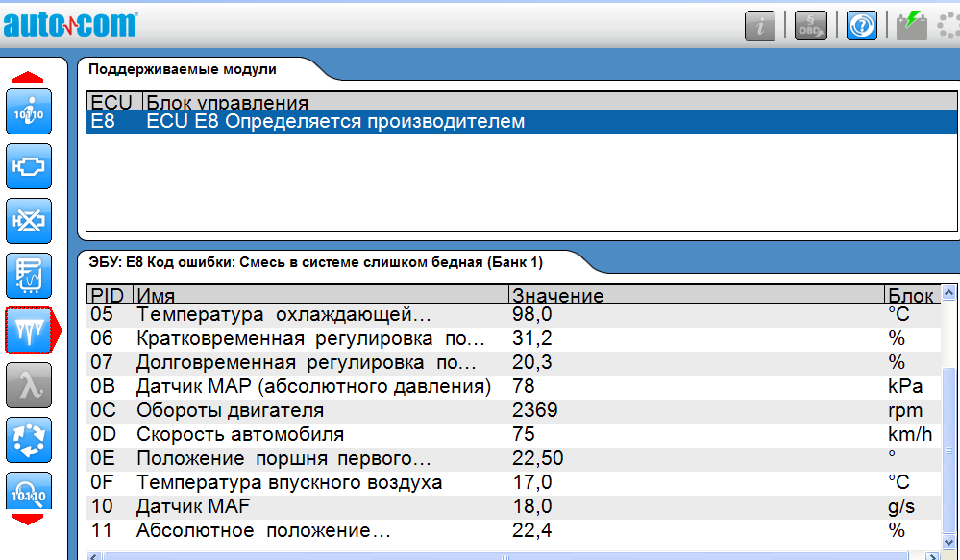The width and height of the screenshot is (960, 560).
Task: Switch to the Поддерживаемые модули tab
Action: coord(183,70)
